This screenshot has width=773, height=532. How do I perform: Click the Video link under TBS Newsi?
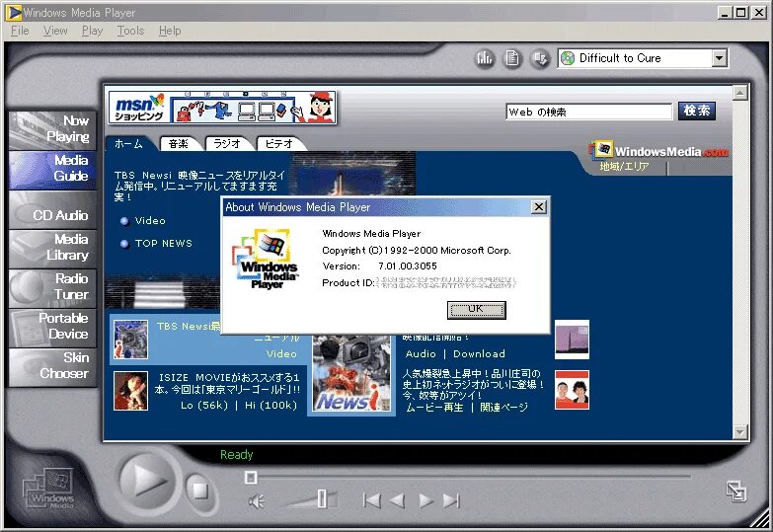tap(281, 353)
